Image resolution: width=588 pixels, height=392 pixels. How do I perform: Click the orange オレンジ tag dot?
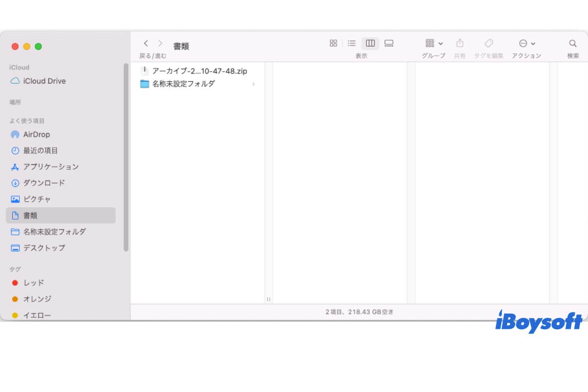coord(15,299)
